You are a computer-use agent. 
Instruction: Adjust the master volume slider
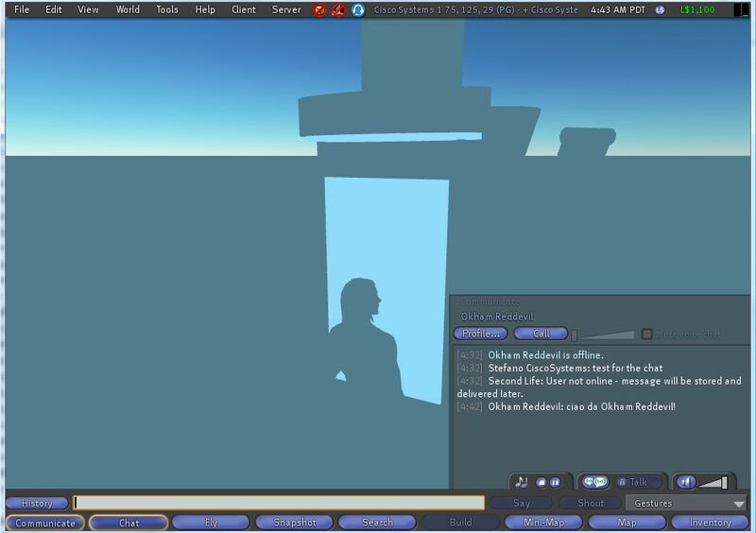713,482
